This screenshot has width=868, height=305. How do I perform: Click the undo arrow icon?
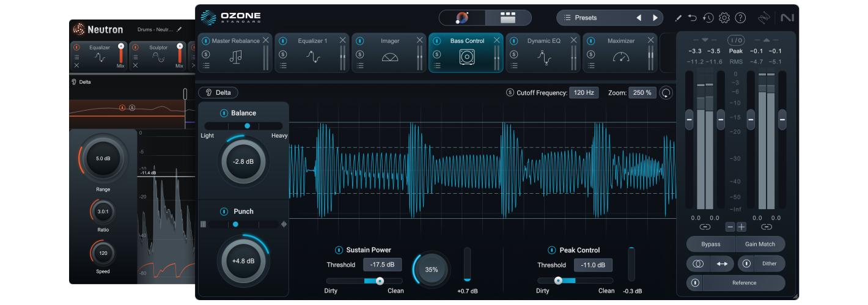693,18
